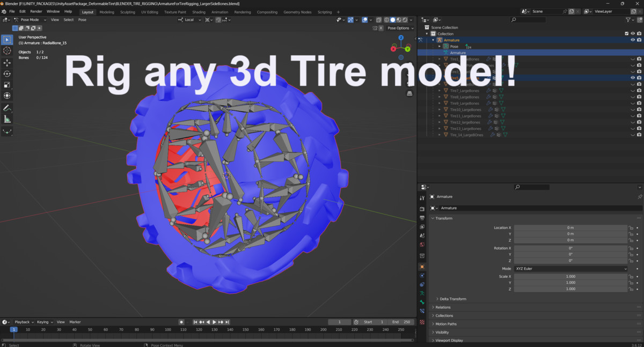Toggle X-ray display in viewport header
Screen dimensions: 644x347
[379, 20]
